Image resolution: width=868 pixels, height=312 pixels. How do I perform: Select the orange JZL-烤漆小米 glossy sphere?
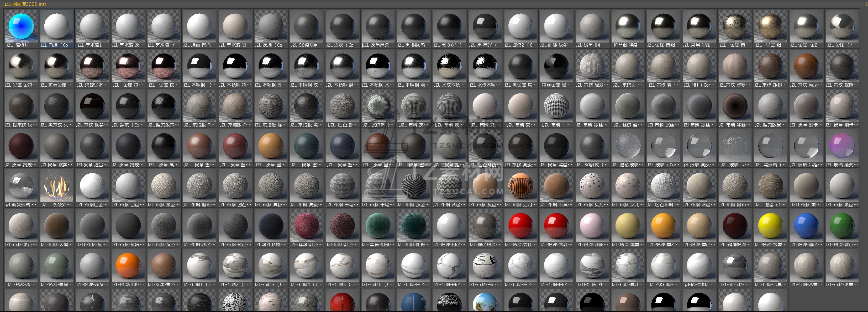[128, 266]
